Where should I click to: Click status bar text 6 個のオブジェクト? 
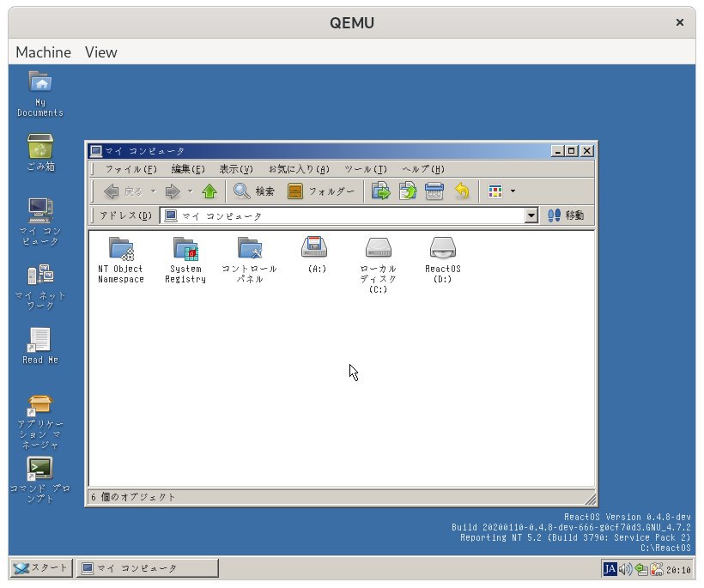click(x=133, y=497)
